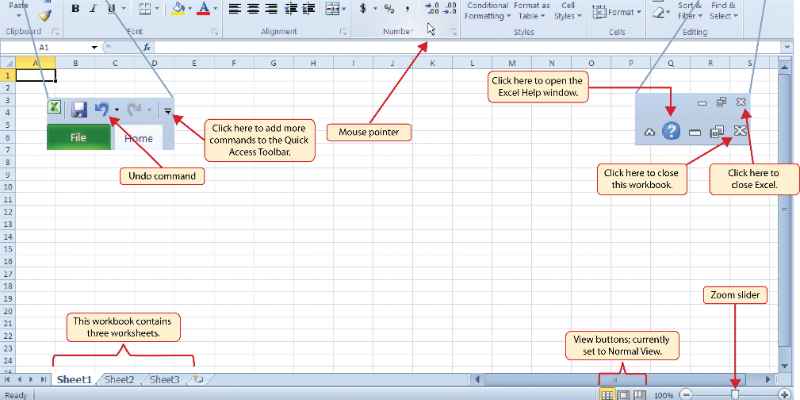This screenshot has height=400, width=800.
Task: Jump to last sheet with the tab navigation arrow
Action: click(43, 380)
